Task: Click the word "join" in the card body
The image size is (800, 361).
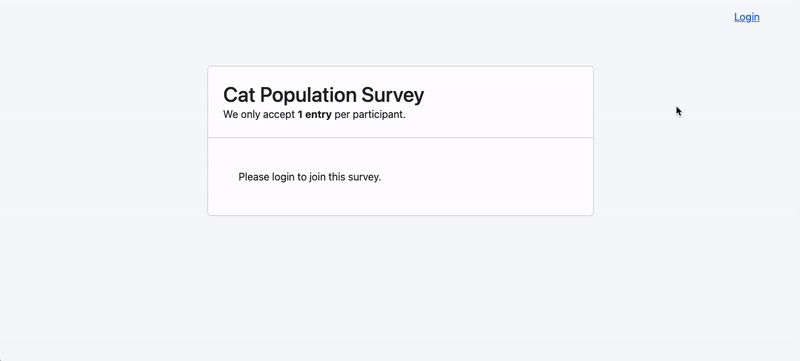Action: coord(319,177)
